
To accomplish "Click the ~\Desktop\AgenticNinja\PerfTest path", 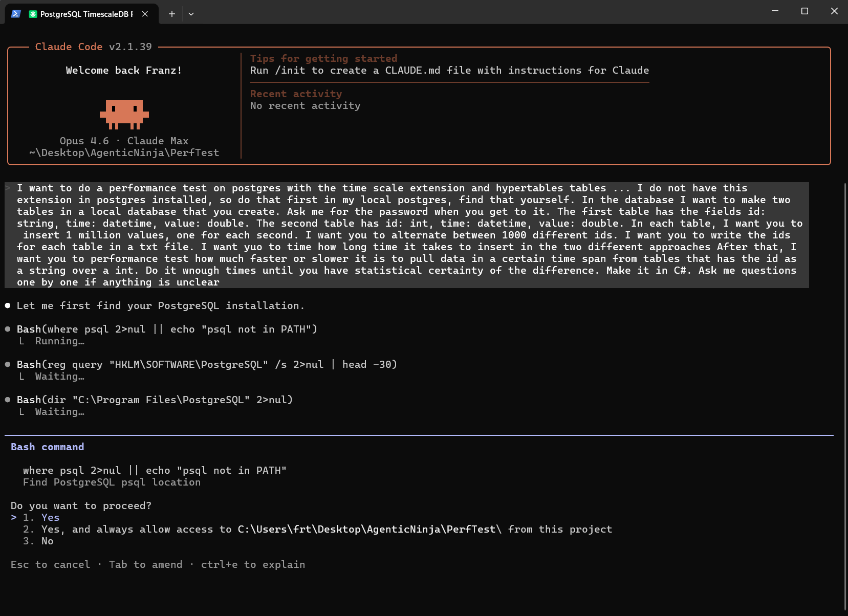I will [x=124, y=152].
